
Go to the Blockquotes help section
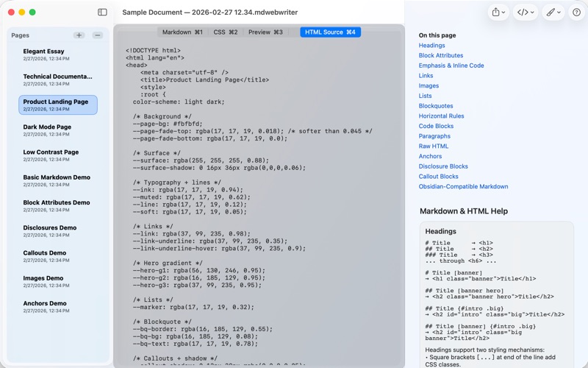click(436, 106)
